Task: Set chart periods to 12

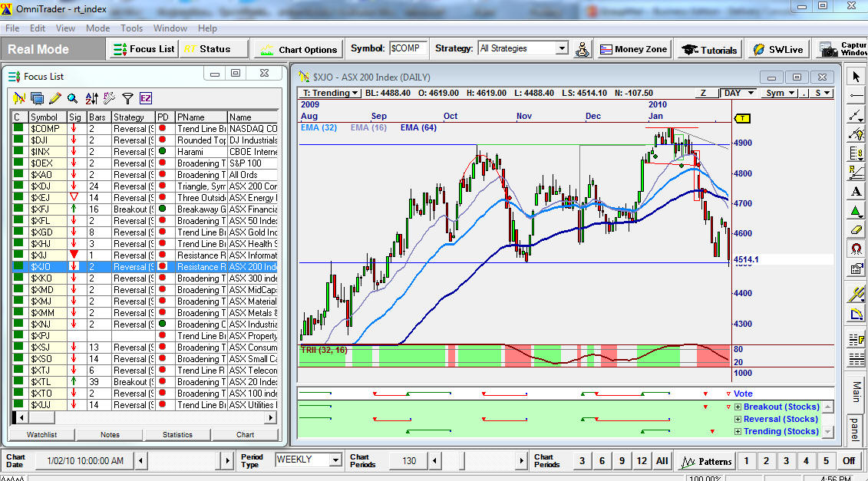Action: click(642, 460)
